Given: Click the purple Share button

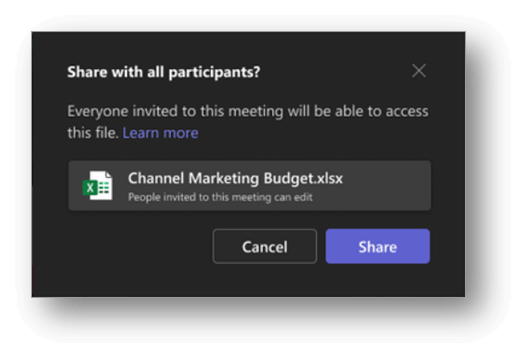Looking at the screenshot, I should (x=377, y=247).
